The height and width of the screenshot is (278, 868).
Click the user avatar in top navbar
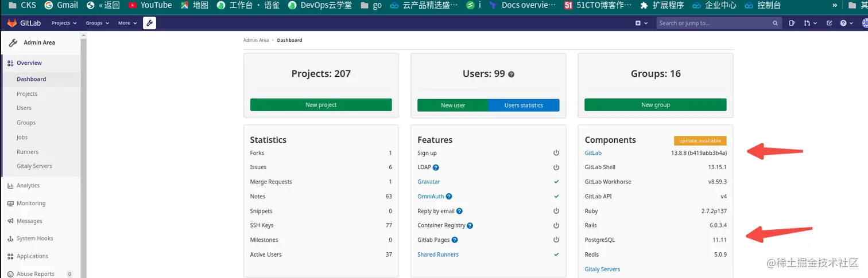[864, 23]
